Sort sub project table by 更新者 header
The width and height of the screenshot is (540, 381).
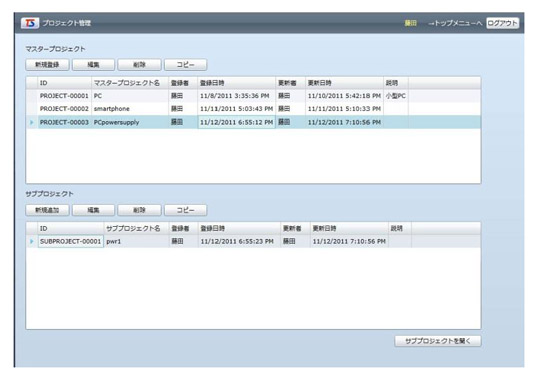coord(295,228)
